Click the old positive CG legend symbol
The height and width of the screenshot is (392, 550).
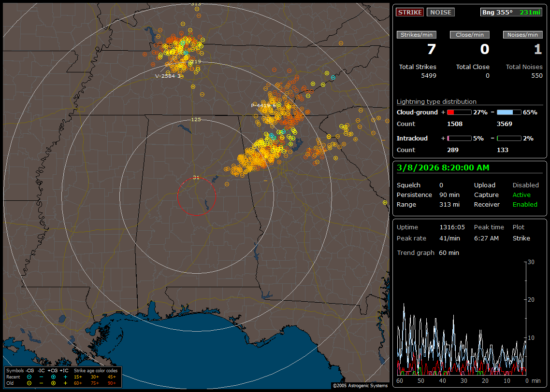coord(53,383)
